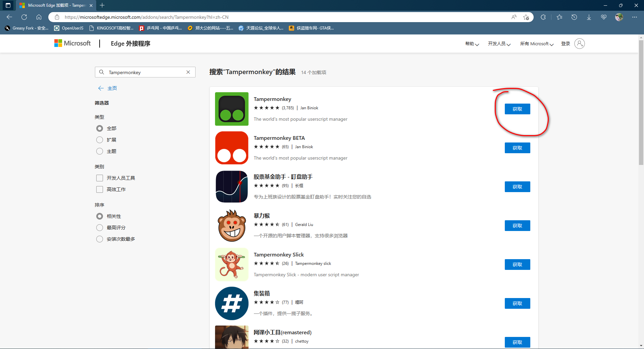Sort results by 相关性
The width and height of the screenshot is (644, 349).
click(100, 216)
